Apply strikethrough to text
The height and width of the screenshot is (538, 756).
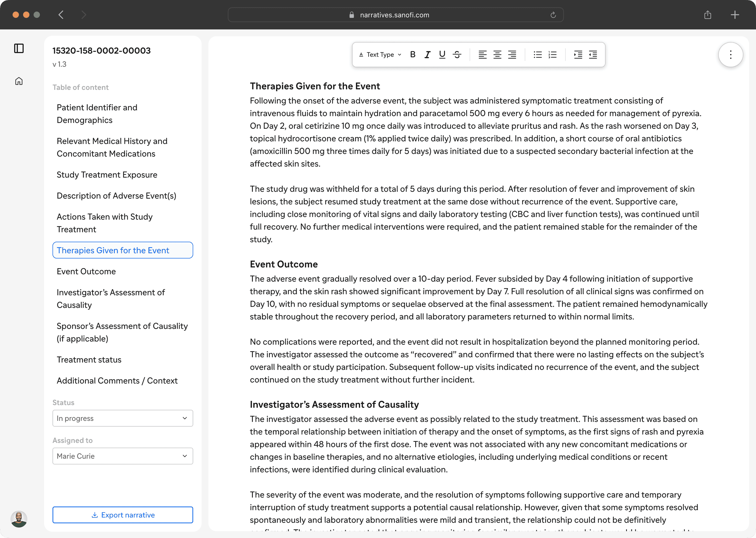tap(457, 55)
